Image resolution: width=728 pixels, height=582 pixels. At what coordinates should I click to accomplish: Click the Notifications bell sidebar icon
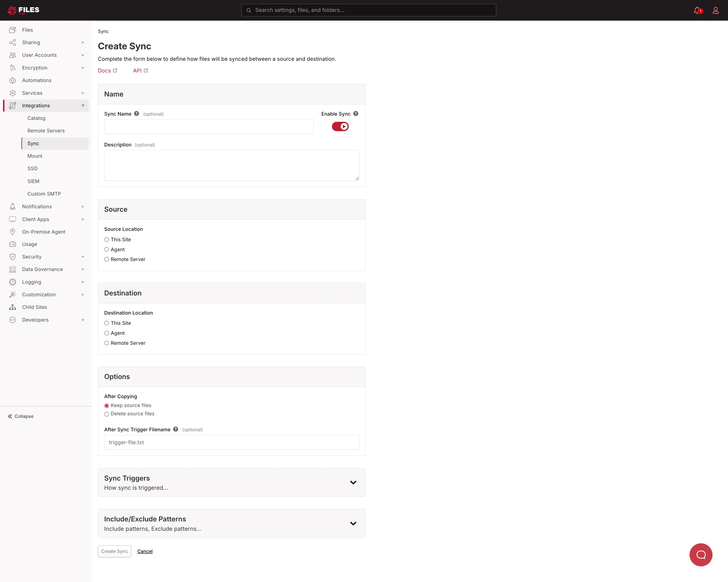(13, 206)
